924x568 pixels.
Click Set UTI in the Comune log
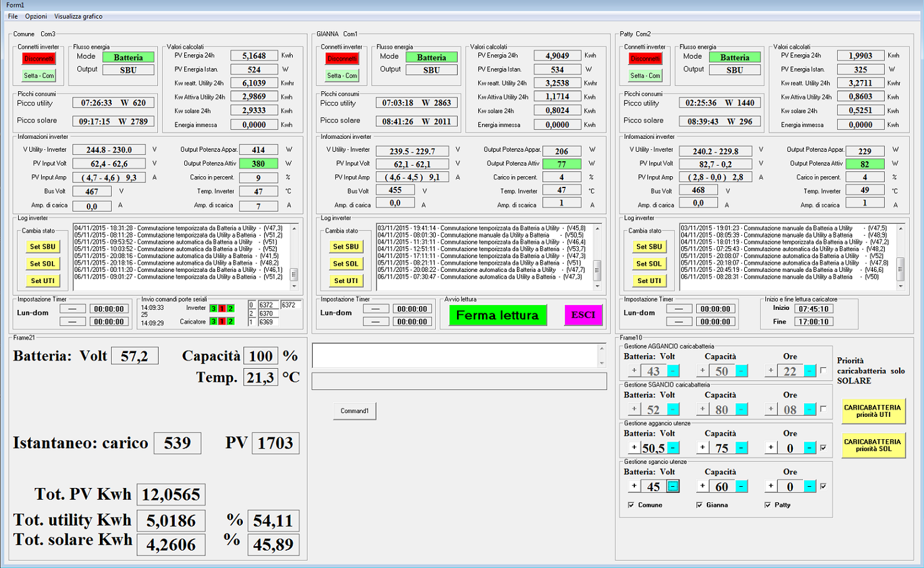point(43,281)
